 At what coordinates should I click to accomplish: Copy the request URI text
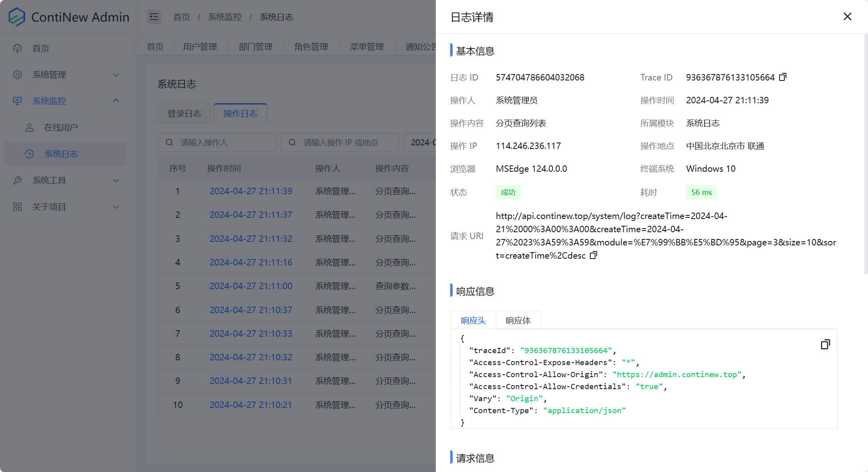point(593,255)
